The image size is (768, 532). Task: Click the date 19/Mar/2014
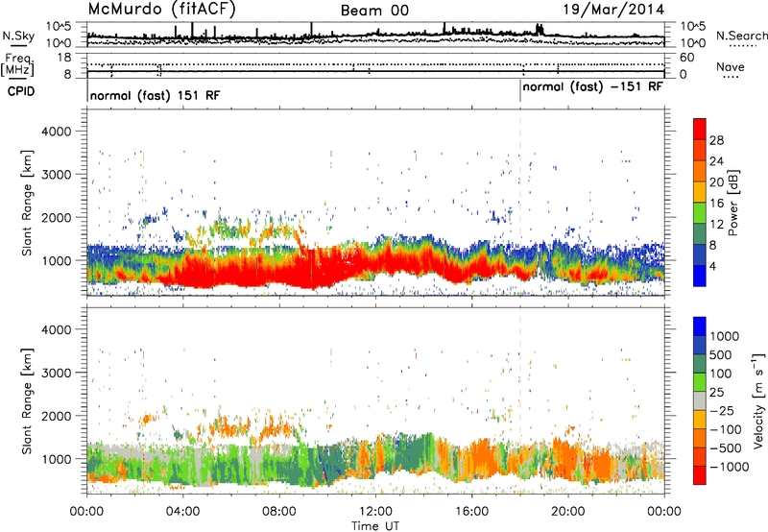(x=613, y=10)
